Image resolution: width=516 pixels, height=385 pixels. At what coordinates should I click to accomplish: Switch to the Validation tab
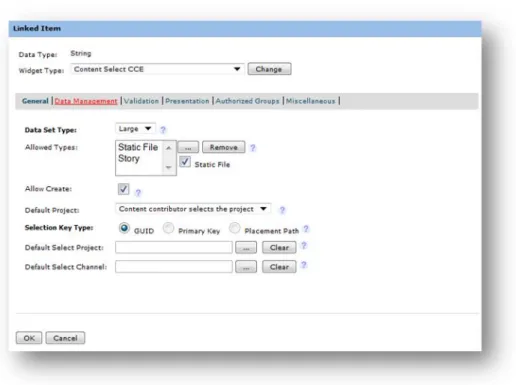coord(141,101)
